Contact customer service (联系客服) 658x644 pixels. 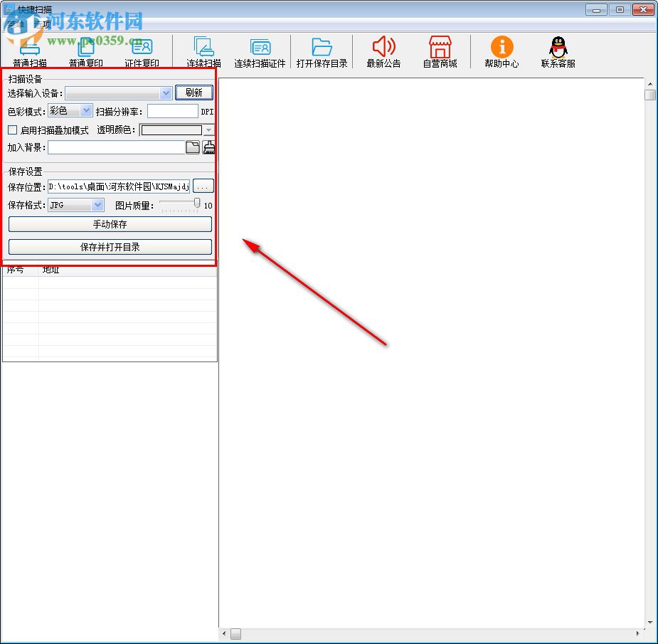pyautogui.click(x=558, y=52)
